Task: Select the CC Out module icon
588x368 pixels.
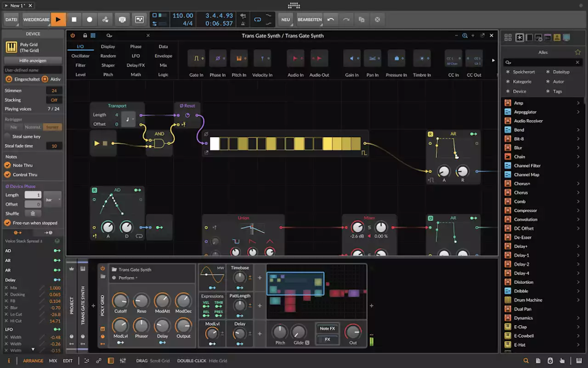Action: (x=474, y=58)
